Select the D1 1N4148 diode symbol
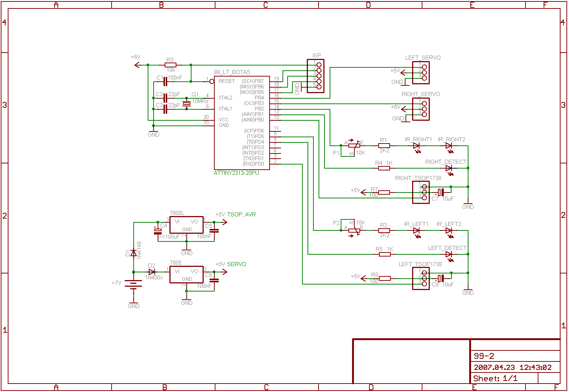This screenshot has height=392, width=569. tap(134, 253)
